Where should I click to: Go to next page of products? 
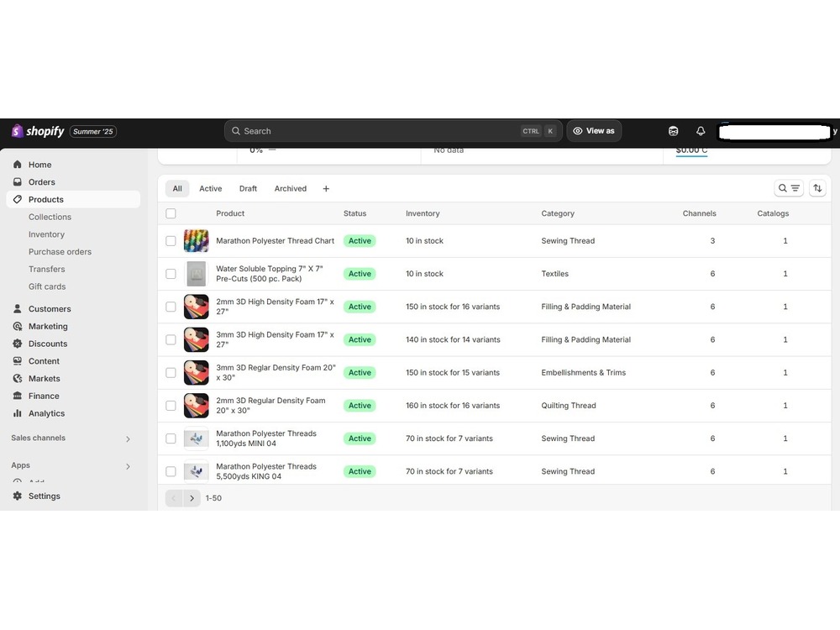click(192, 498)
